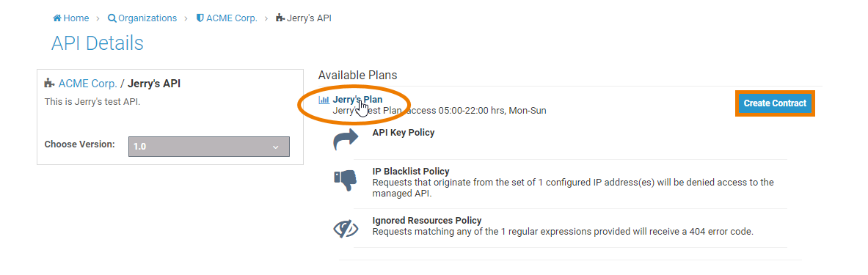The height and width of the screenshot is (275, 868).
Task: Go to Home breadcrumb link
Action: [x=76, y=18]
